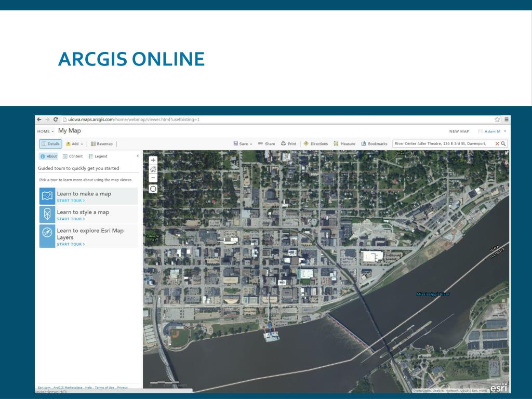
Task: Click the NEW MAP link
Action: click(459, 131)
